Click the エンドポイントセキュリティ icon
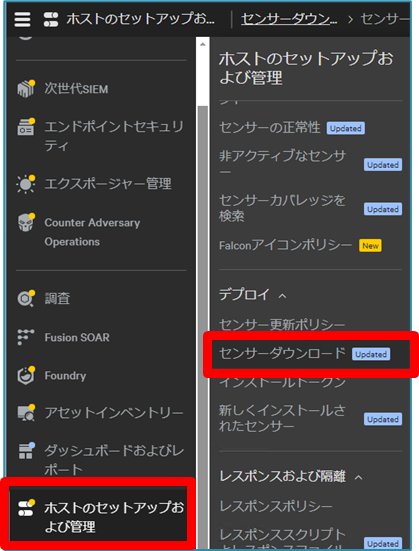Image resolution: width=419 pixels, height=551 pixels. 26,127
